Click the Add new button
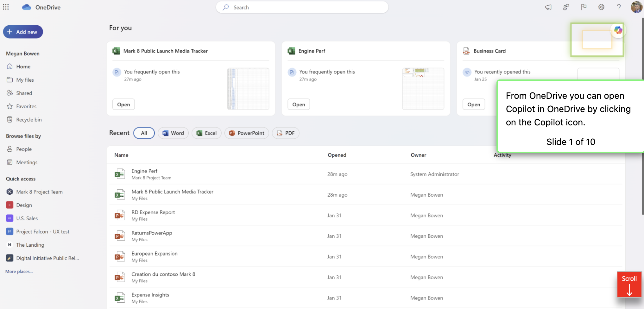 23,32
